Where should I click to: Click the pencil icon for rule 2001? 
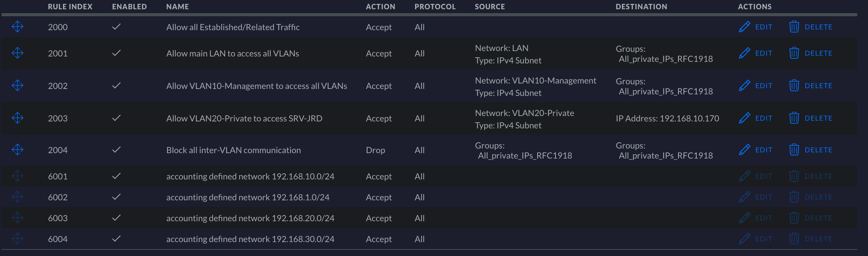[744, 53]
